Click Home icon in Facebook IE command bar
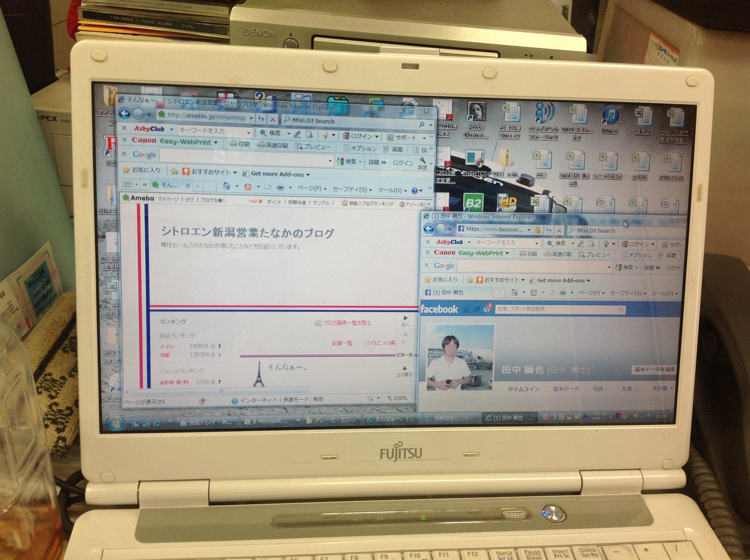The width and height of the screenshot is (750, 560). tap(515, 292)
